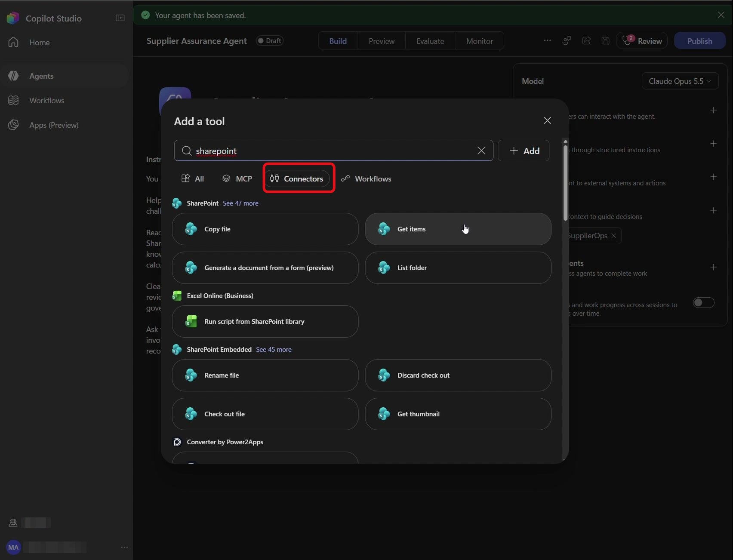
Task: Select Generate a document from a form
Action: tap(265, 268)
